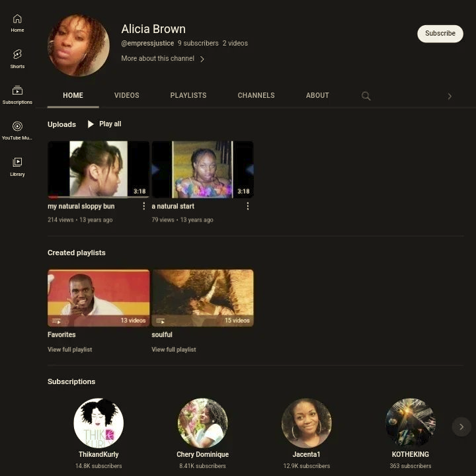Click the Play all triangle icon
This screenshot has height=476, width=476.
pos(91,124)
